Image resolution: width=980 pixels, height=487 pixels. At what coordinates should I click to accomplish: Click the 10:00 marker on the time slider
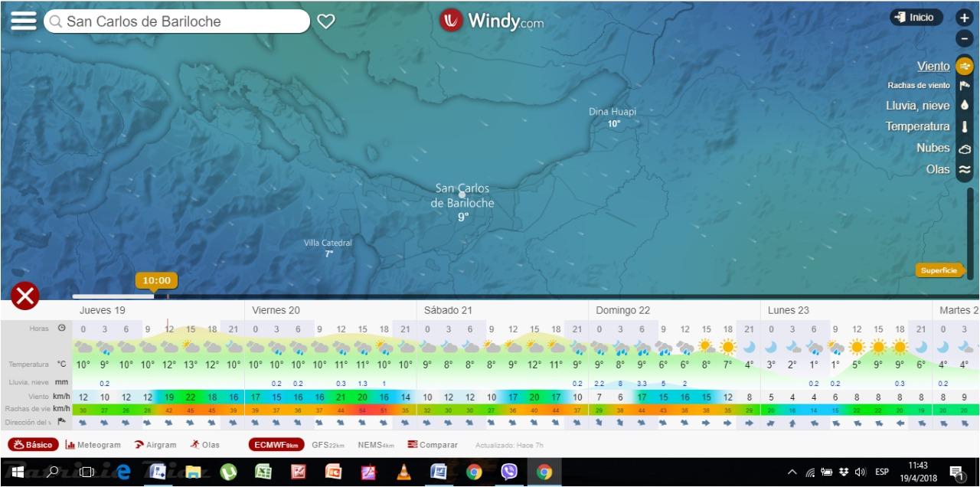(x=156, y=280)
